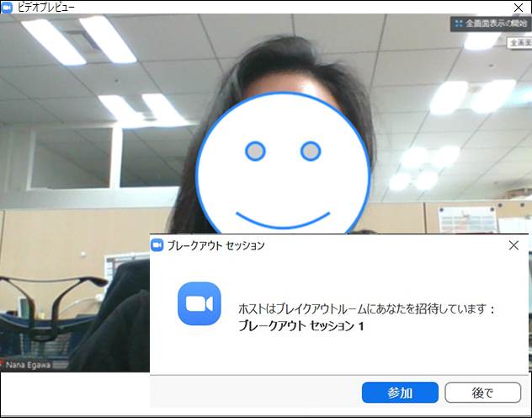Click the smiley face overlay on the video
This screenshot has height=418, width=532.
click(282, 169)
